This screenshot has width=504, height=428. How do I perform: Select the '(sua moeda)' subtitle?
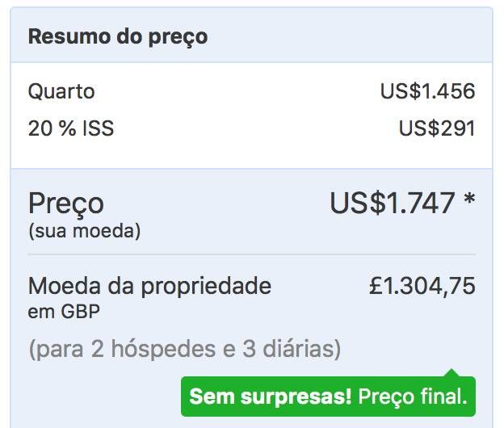(85, 231)
